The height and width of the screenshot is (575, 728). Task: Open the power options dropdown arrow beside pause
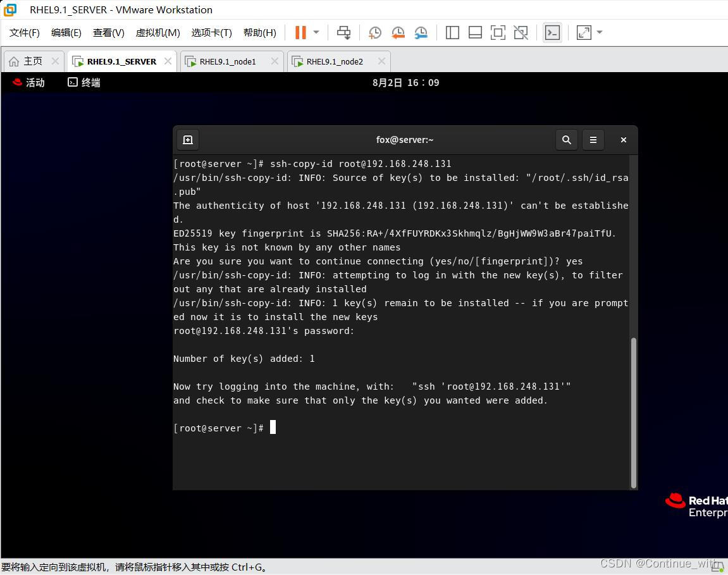[x=316, y=32]
